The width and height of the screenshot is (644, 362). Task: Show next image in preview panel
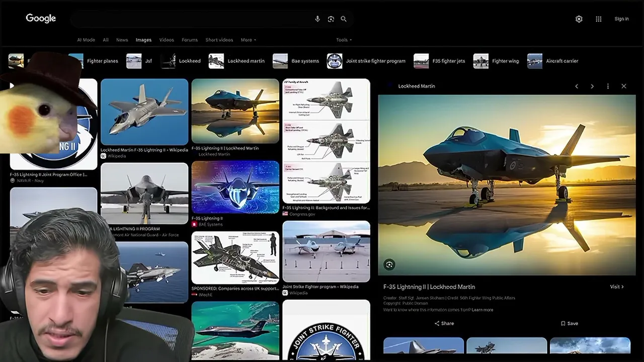tap(592, 86)
